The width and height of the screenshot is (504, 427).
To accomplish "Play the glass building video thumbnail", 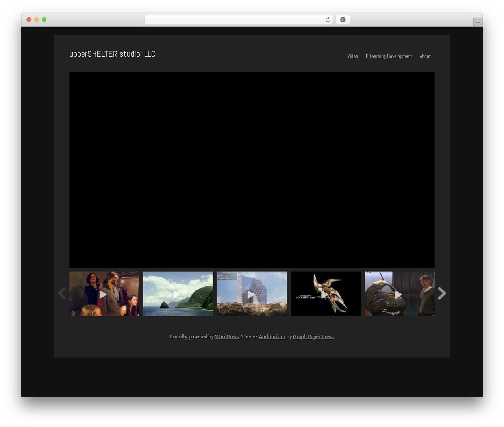I will click(252, 294).
